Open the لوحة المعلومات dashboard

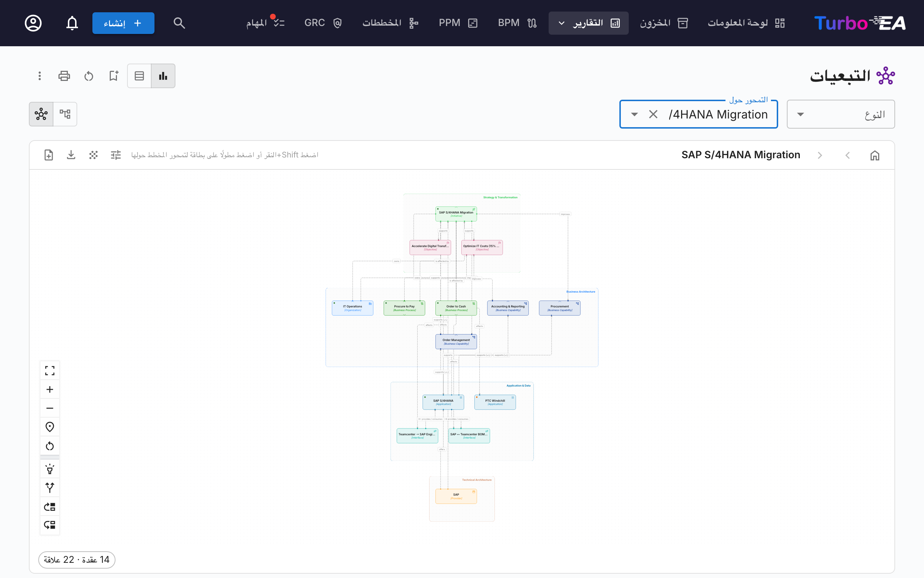tap(746, 23)
